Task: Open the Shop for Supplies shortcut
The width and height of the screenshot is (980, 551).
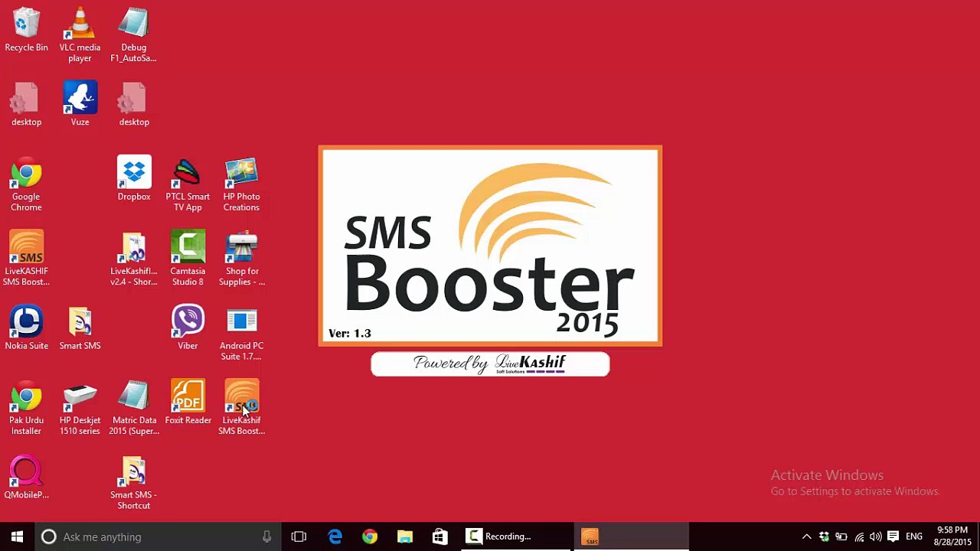Action: click(x=242, y=259)
